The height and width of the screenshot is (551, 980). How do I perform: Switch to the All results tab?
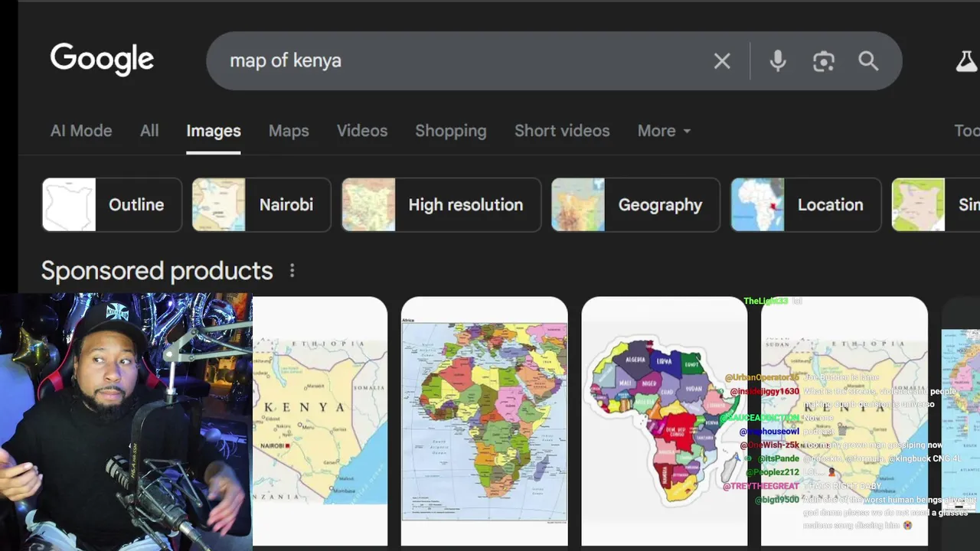point(149,131)
